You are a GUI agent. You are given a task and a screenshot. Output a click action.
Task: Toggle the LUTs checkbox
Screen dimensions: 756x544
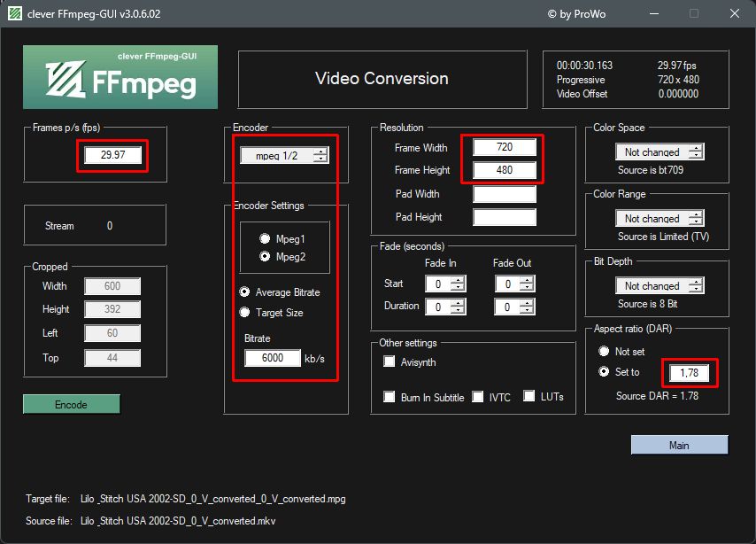point(528,396)
